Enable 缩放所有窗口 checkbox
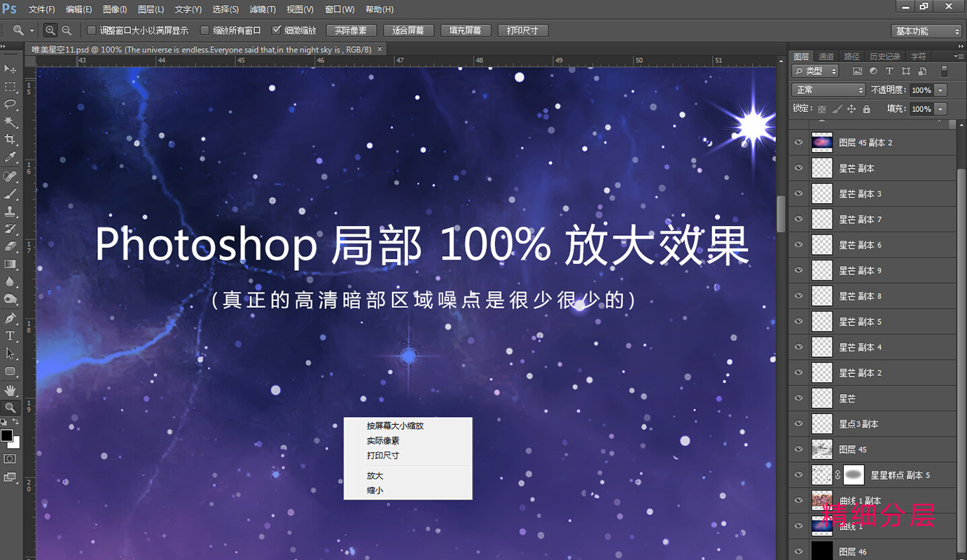Viewport: 967px width, 560px height. click(204, 31)
